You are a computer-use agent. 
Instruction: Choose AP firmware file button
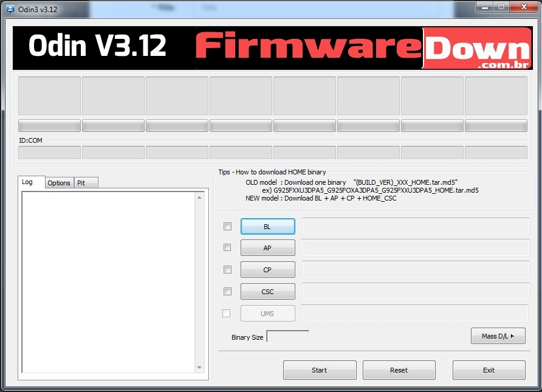tap(267, 248)
